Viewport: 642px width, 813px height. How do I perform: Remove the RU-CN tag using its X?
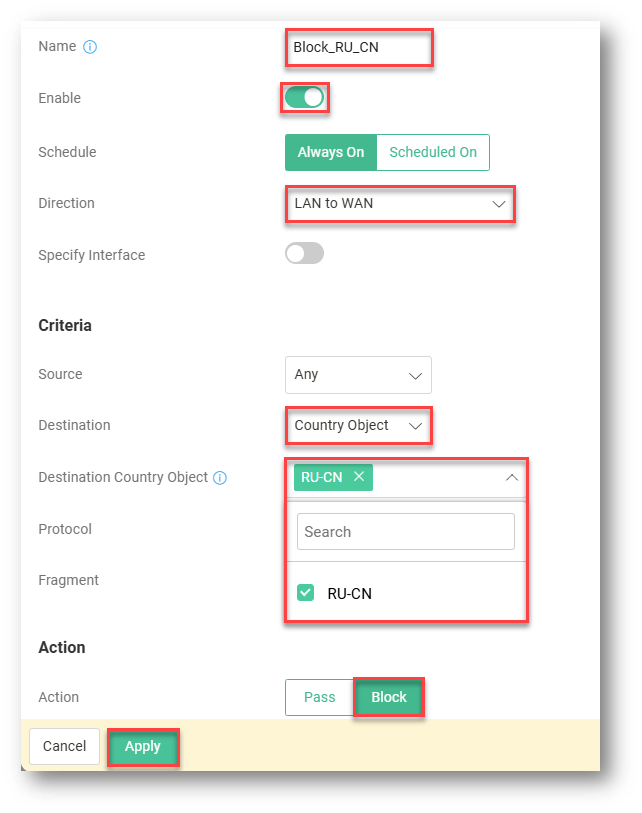tap(359, 477)
